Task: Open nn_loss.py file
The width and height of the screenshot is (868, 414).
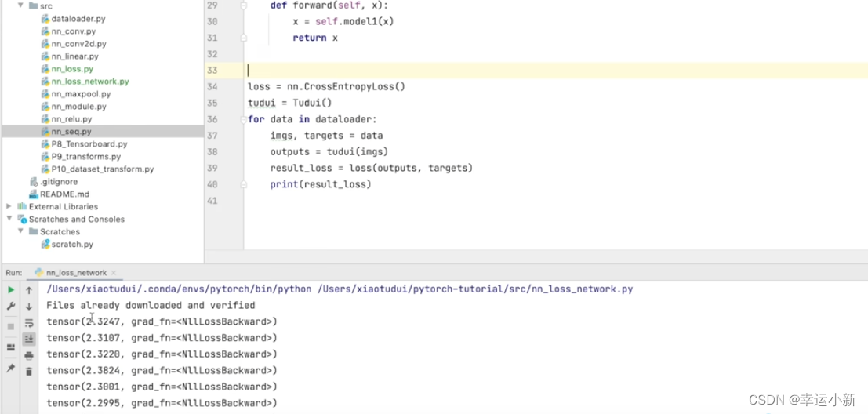Action: tap(72, 69)
